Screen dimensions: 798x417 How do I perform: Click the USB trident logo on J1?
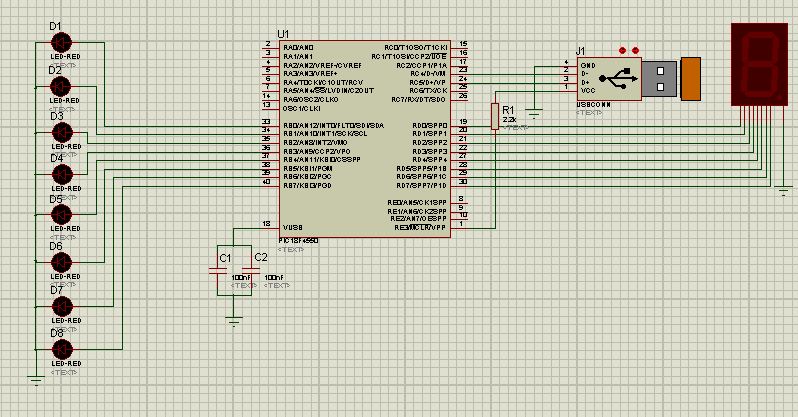pos(618,78)
